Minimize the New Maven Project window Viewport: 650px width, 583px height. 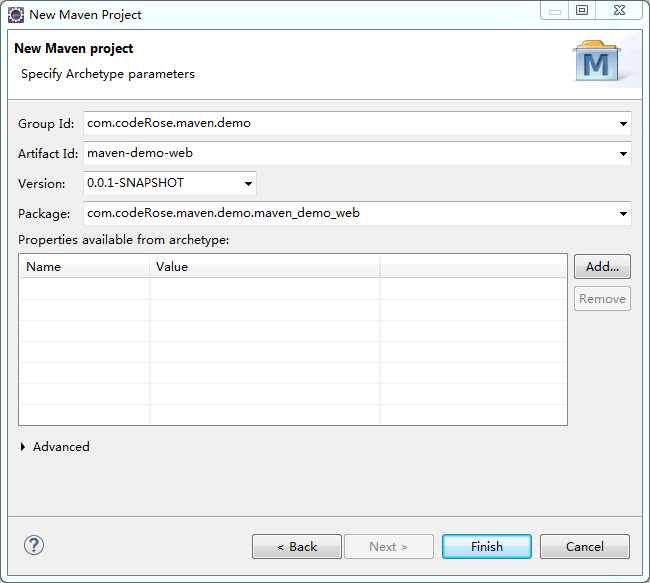pos(555,10)
